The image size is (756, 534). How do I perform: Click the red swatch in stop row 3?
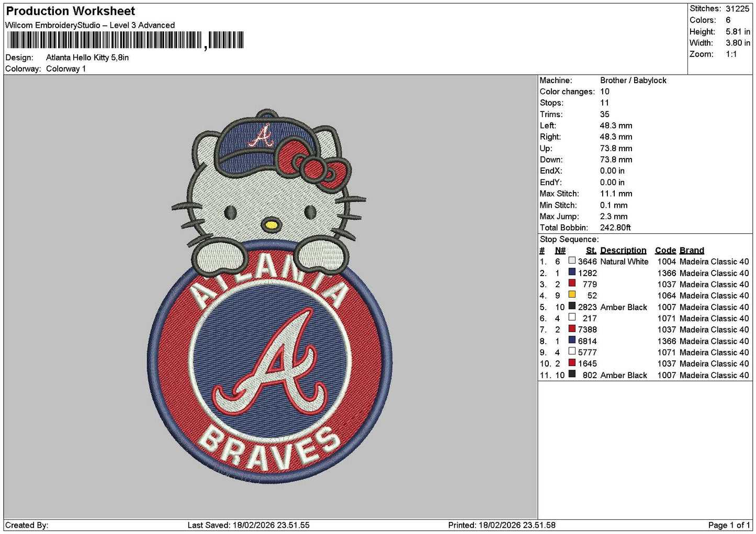[572, 283]
